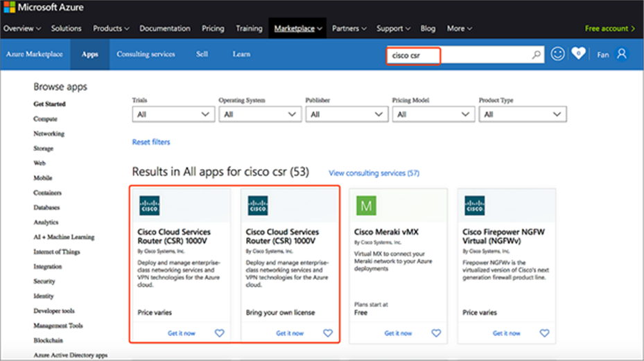This screenshot has width=644, height=361.
Task: Click the Azure Marketplace home link
Action: point(34,54)
